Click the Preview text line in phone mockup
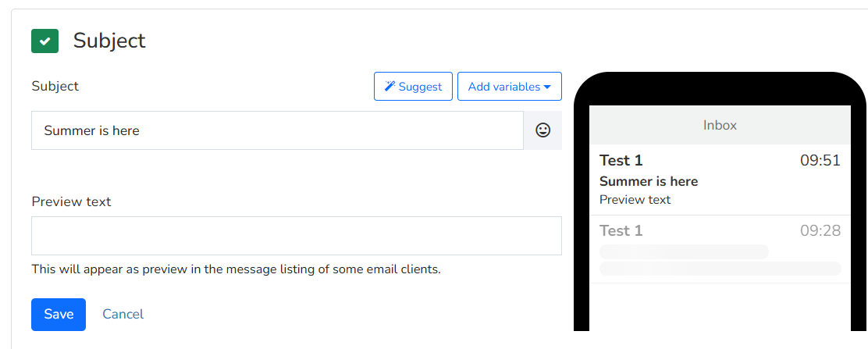This screenshot has width=868, height=349. coord(635,199)
